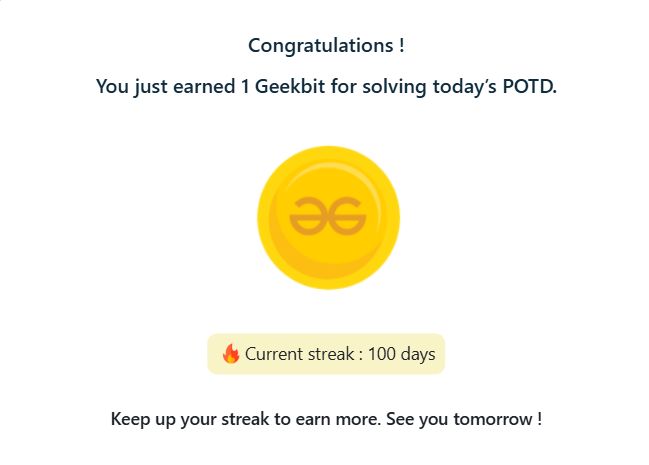The height and width of the screenshot is (465, 649).
Task: Click the 'You just earned' text
Action: 166,87
